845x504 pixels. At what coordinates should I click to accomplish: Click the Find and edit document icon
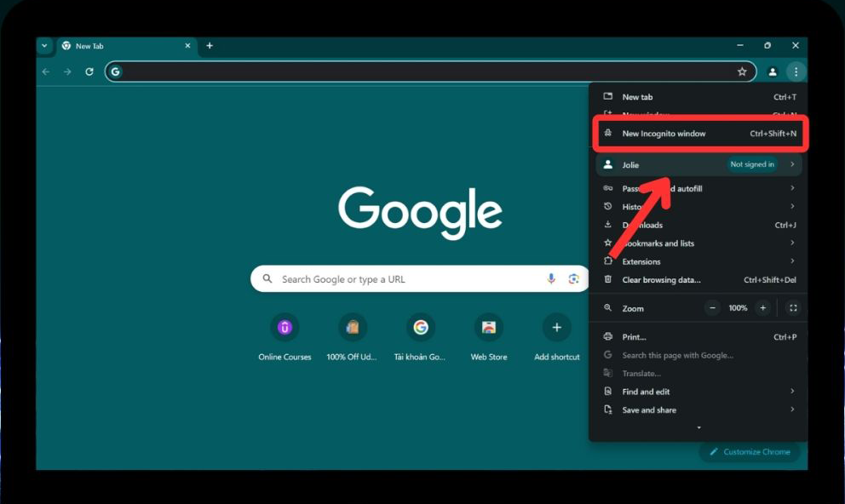click(608, 392)
